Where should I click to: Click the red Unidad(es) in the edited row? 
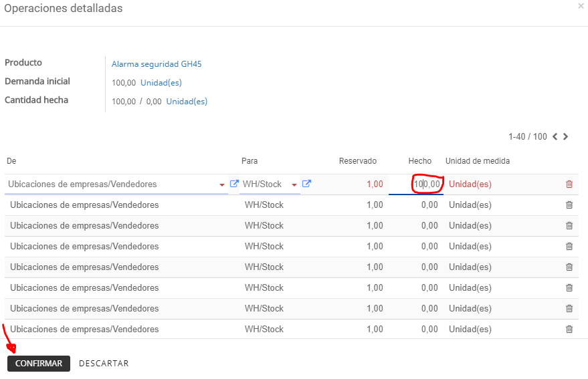click(x=470, y=184)
